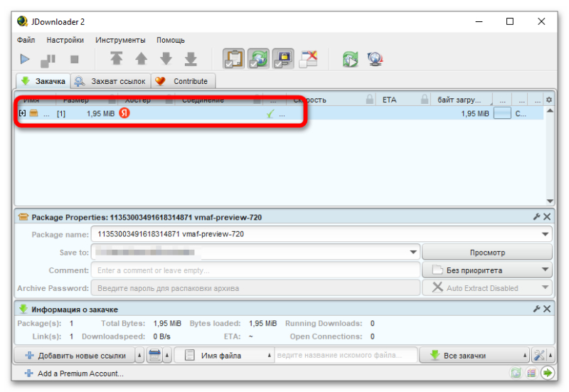
Task: Expand the Package name dropdown arrow
Action: pos(545,234)
